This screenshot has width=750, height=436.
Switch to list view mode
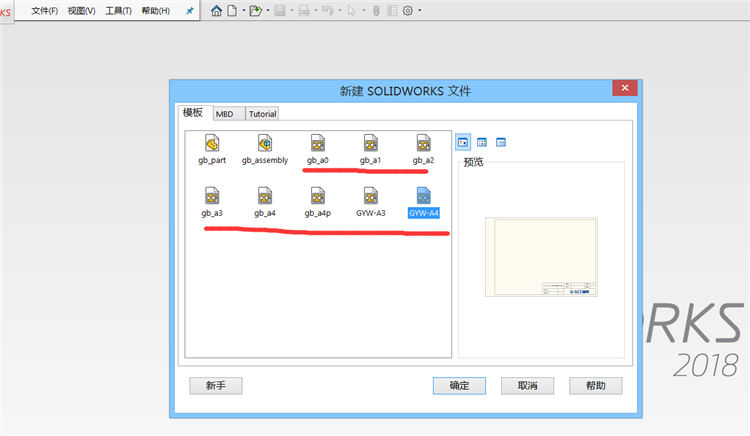click(x=482, y=142)
